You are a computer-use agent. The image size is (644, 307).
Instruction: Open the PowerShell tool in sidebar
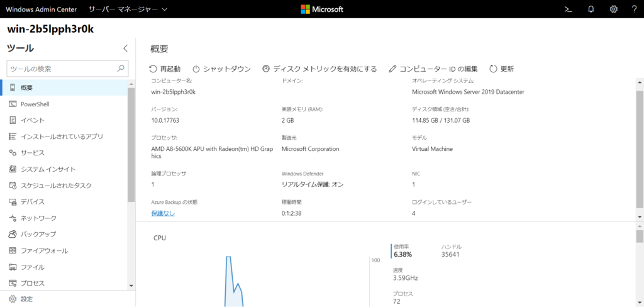64,104
